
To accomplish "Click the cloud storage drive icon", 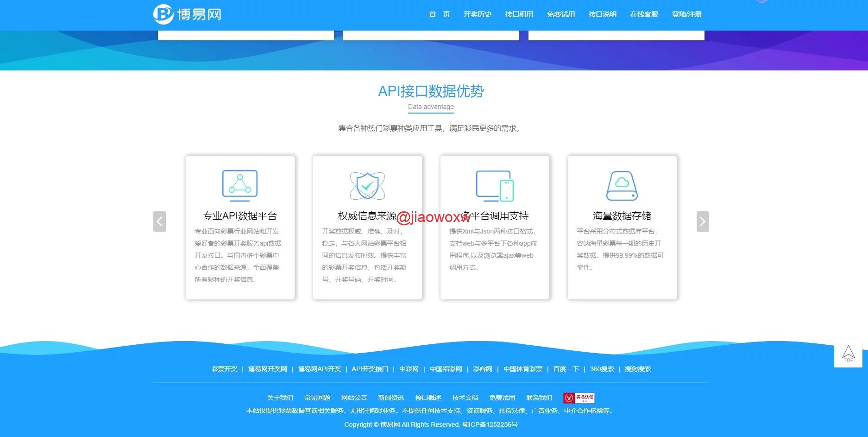I will pyautogui.click(x=622, y=186).
